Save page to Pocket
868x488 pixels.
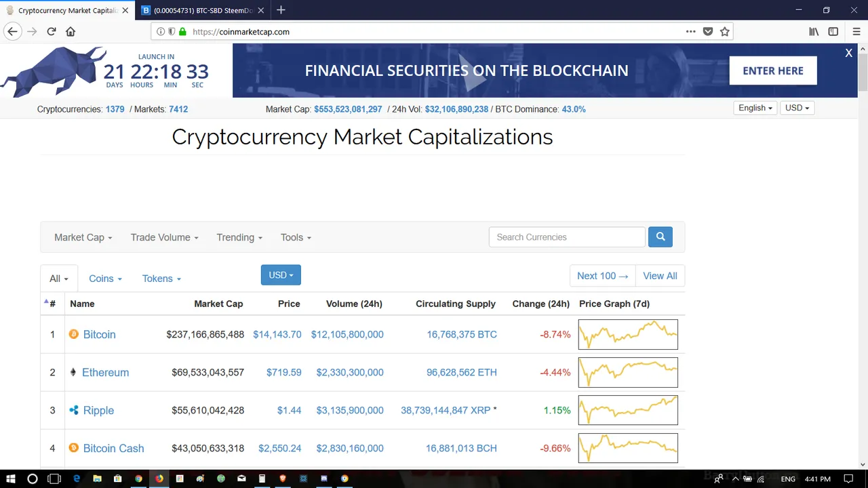tap(708, 31)
